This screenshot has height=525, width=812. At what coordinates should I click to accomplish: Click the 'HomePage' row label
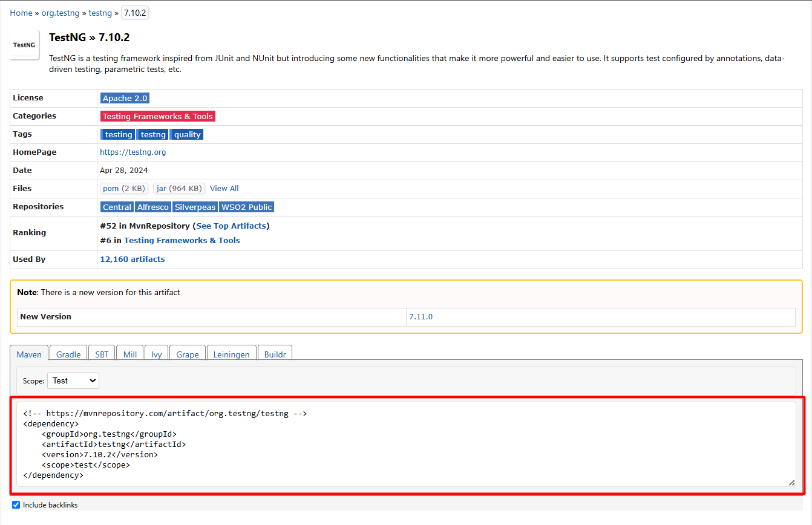coord(34,152)
